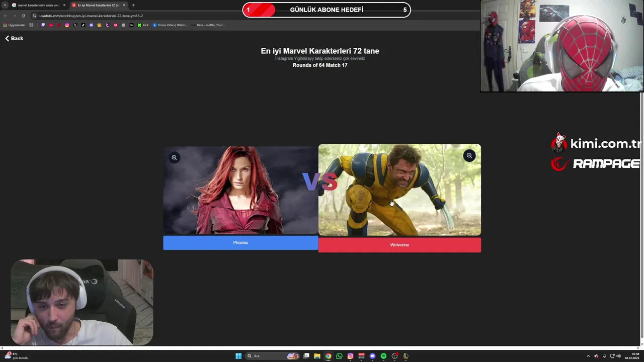This screenshot has height=362, width=644.
Task: Vote for Wolverine using the red button
Action: click(399, 245)
